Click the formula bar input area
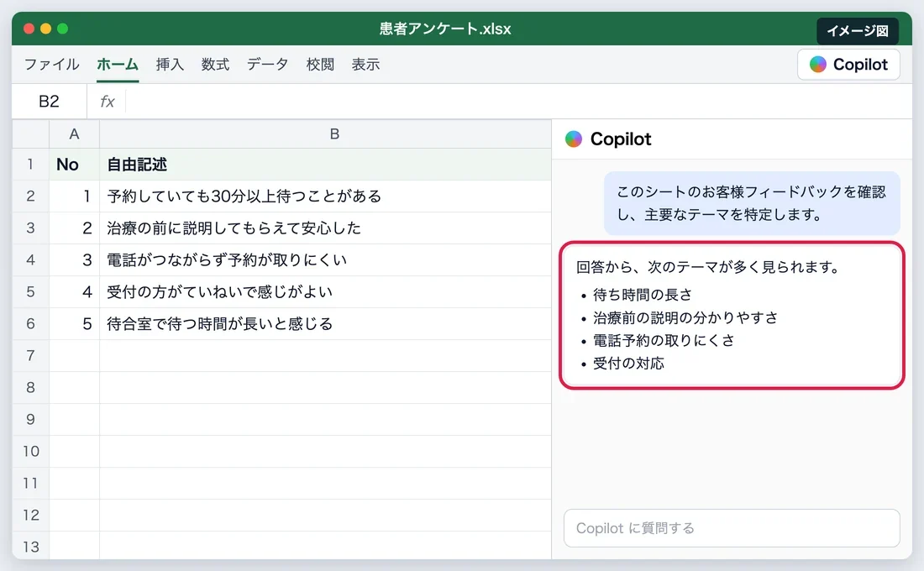The height and width of the screenshot is (571, 924). coord(518,102)
